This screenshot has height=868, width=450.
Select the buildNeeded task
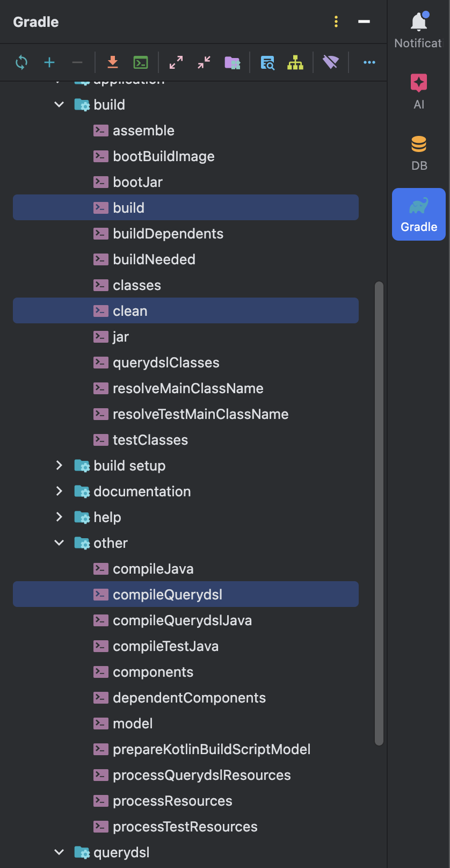(x=186, y=259)
